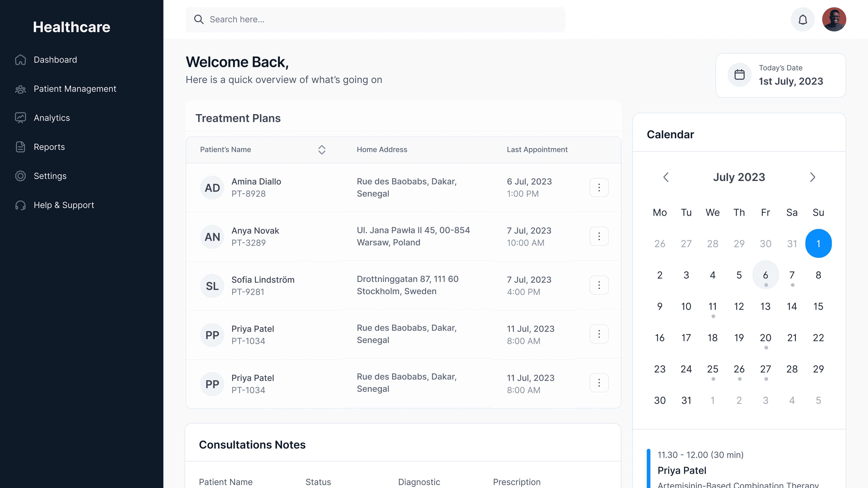The width and height of the screenshot is (868, 488).
Task: Open the Settings page from sidebar
Action: [50, 176]
